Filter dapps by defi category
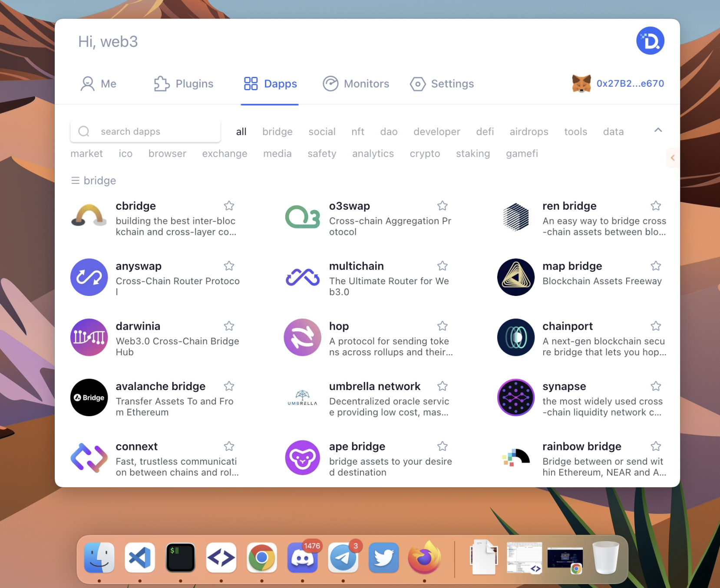 485,131
